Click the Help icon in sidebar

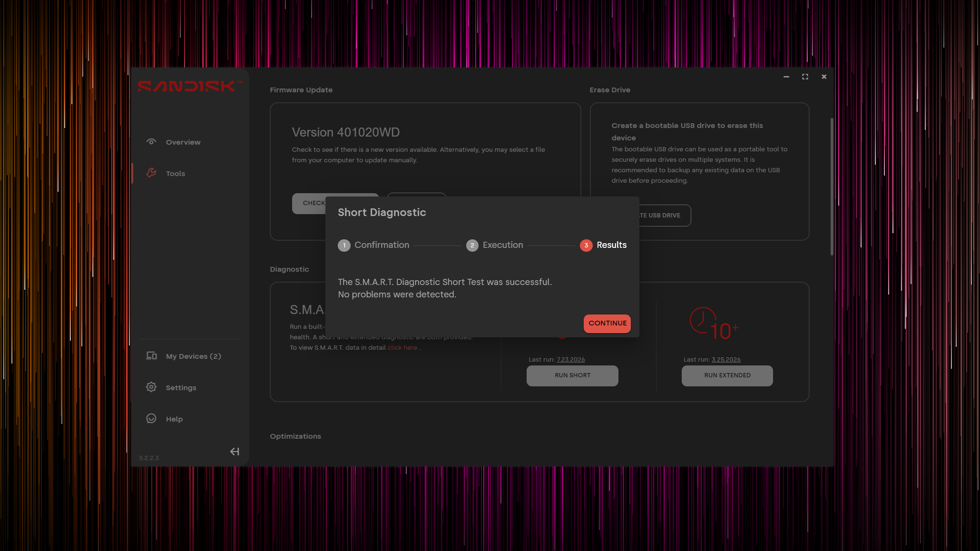151,419
